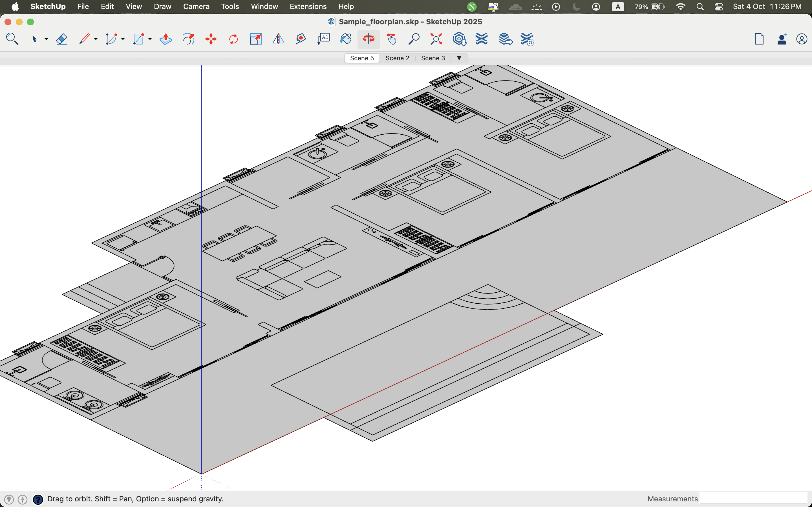Click Zoom Extents in the toolbar
The width and height of the screenshot is (812, 507).
pyautogui.click(x=436, y=39)
